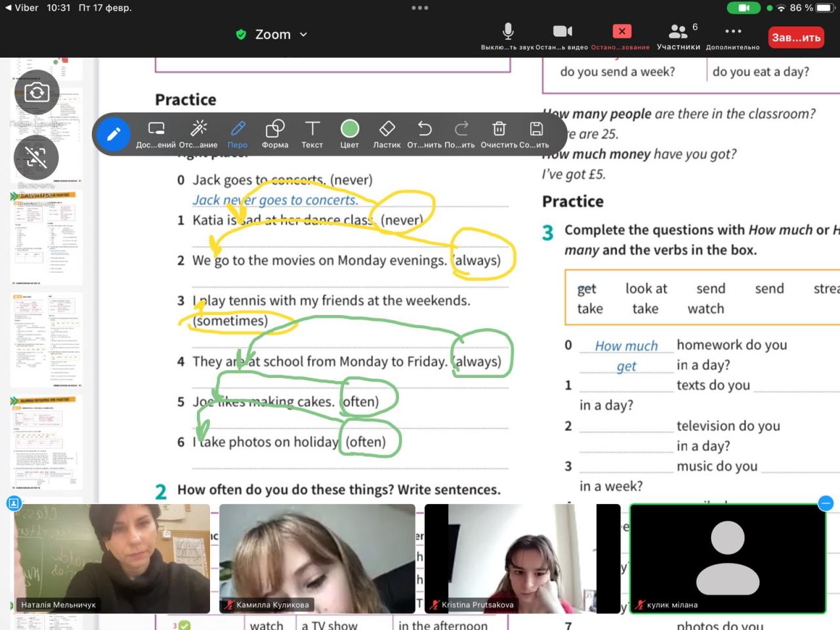Select the Text (Текст) annotation tool

pos(312,133)
